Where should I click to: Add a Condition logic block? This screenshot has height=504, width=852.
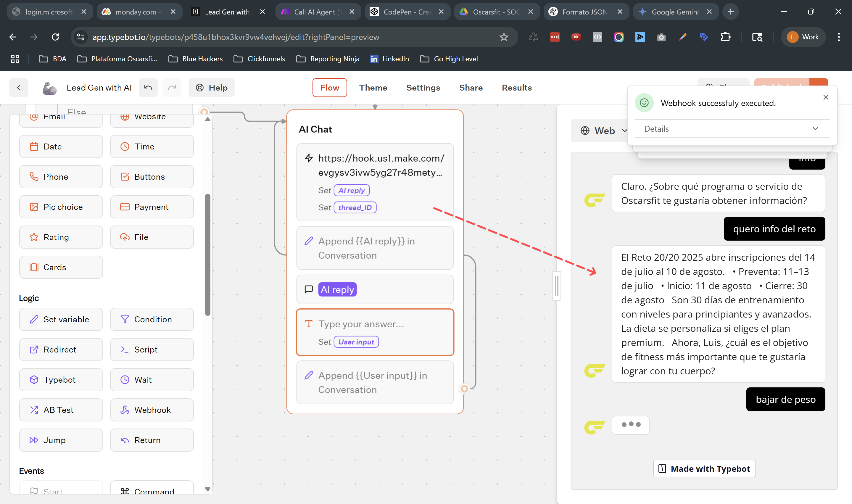pos(152,319)
